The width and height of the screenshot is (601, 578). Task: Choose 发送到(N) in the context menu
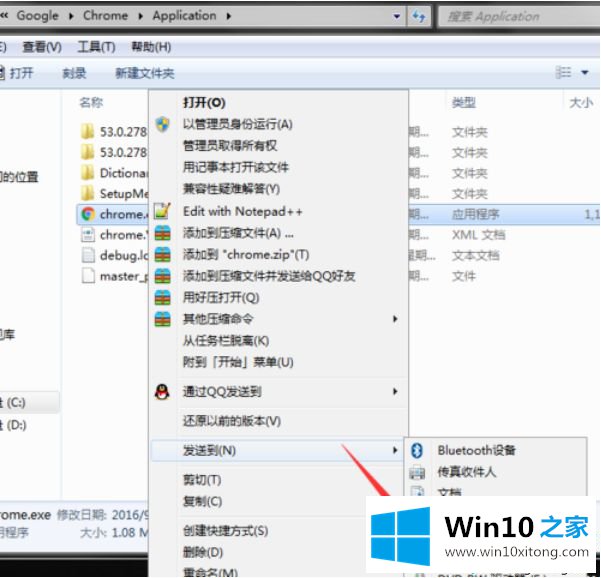278,450
